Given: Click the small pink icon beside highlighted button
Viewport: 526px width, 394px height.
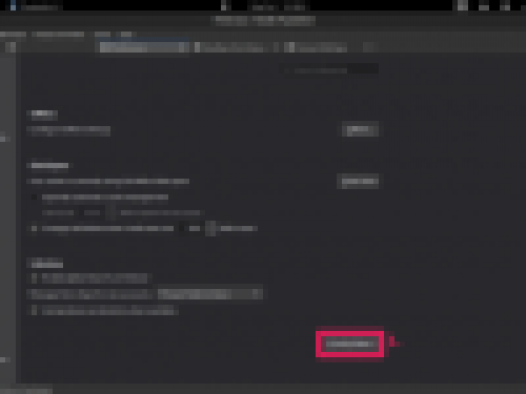Looking at the screenshot, I should click(393, 343).
